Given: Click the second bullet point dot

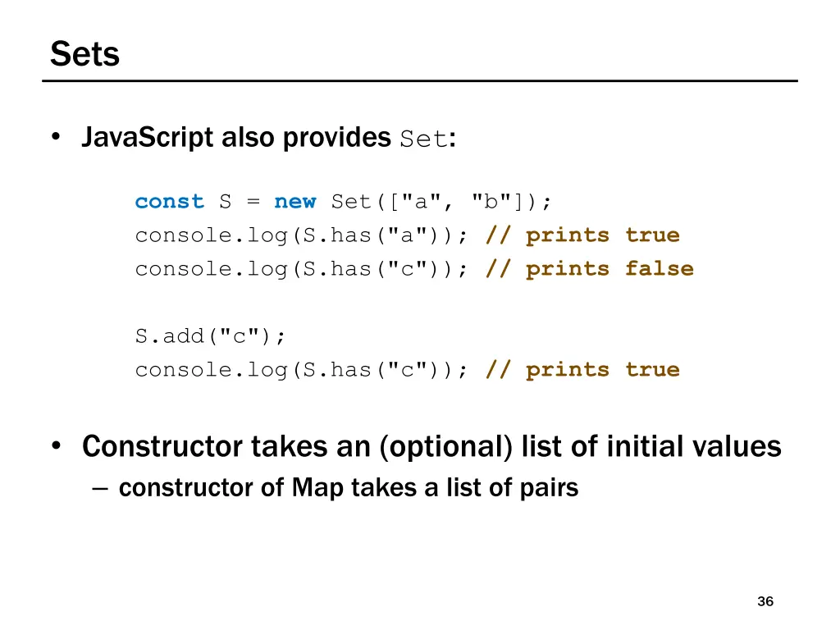Looking at the screenshot, I should pyautogui.click(x=56, y=445).
